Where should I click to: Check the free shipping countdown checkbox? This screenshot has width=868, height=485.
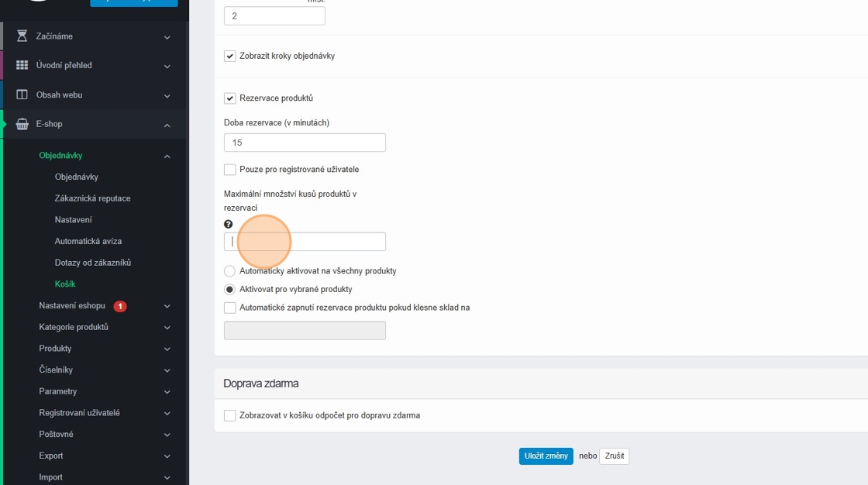[230, 416]
